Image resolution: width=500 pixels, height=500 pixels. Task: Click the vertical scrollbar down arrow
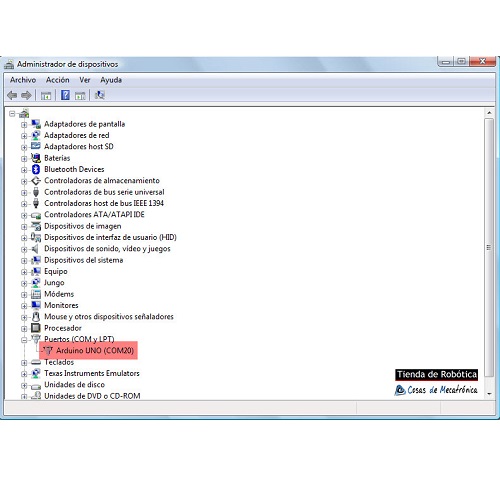[x=489, y=394]
